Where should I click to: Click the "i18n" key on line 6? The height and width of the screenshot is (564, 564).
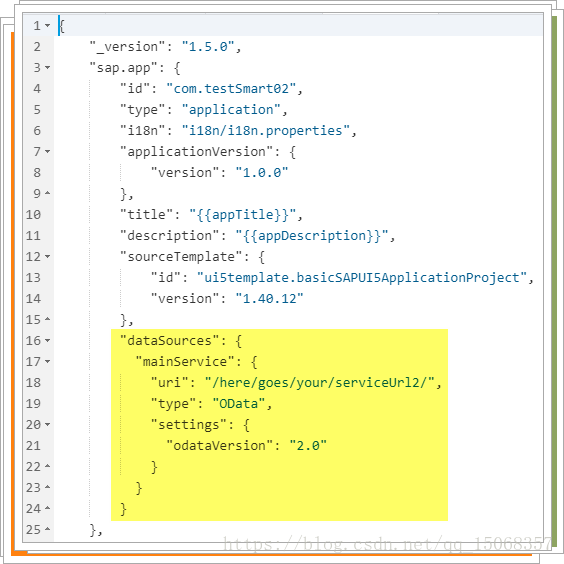click(143, 131)
